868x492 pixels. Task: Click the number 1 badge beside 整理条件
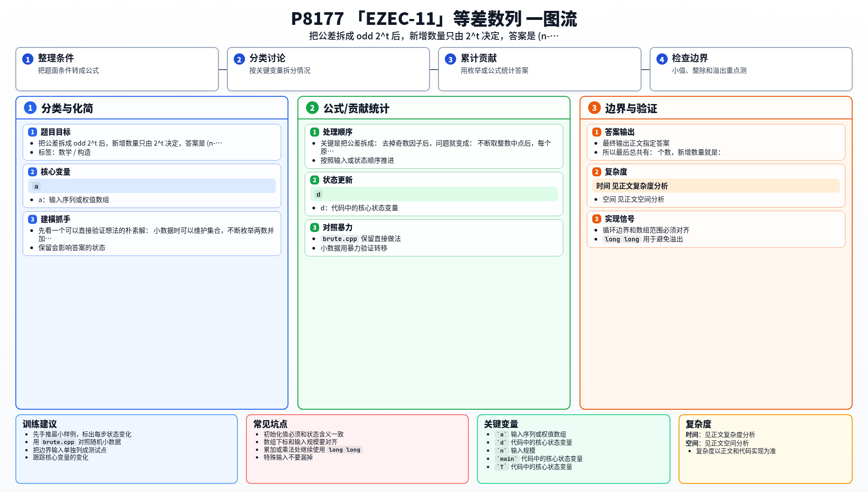click(28, 59)
